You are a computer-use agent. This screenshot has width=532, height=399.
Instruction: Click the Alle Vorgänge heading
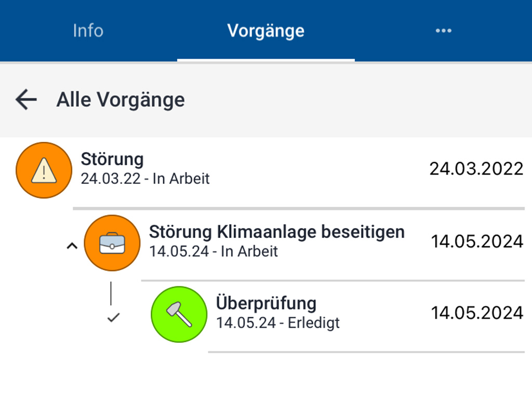click(x=121, y=99)
